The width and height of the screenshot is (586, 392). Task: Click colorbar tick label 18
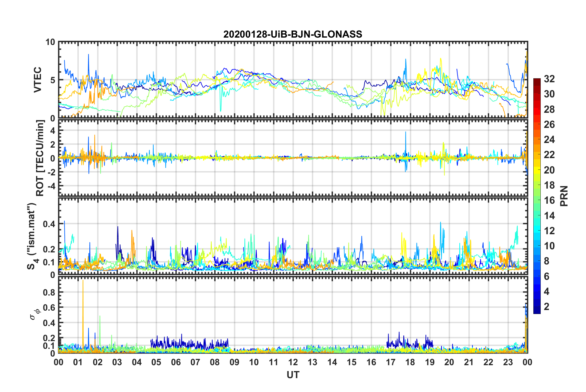[549, 185]
